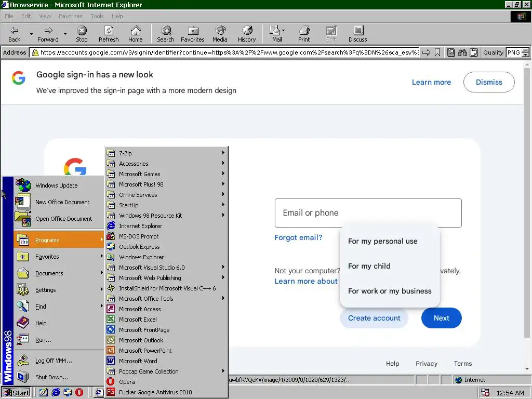This screenshot has height=399, width=532.
Task: Expand the Microsoft Games submenu
Action: (166, 174)
